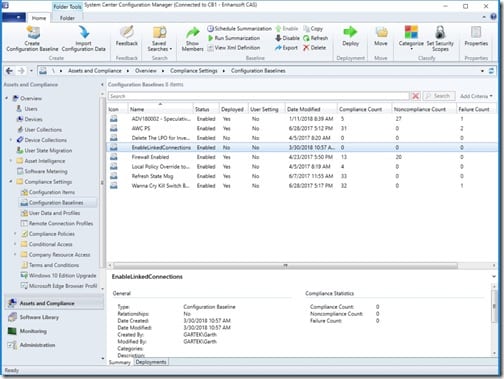The width and height of the screenshot is (504, 379).
Task: Click Create Configuration Baseline icon
Action: (x=32, y=33)
